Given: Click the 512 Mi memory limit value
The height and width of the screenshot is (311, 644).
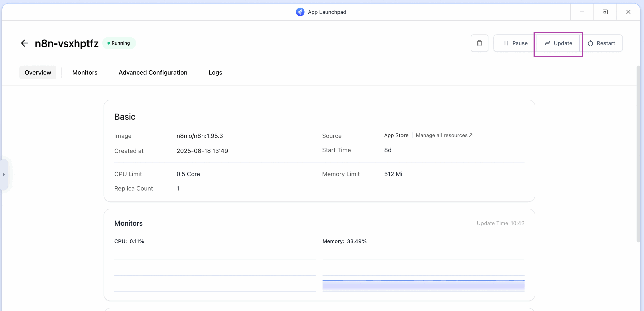Looking at the screenshot, I should click(x=393, y=174).
